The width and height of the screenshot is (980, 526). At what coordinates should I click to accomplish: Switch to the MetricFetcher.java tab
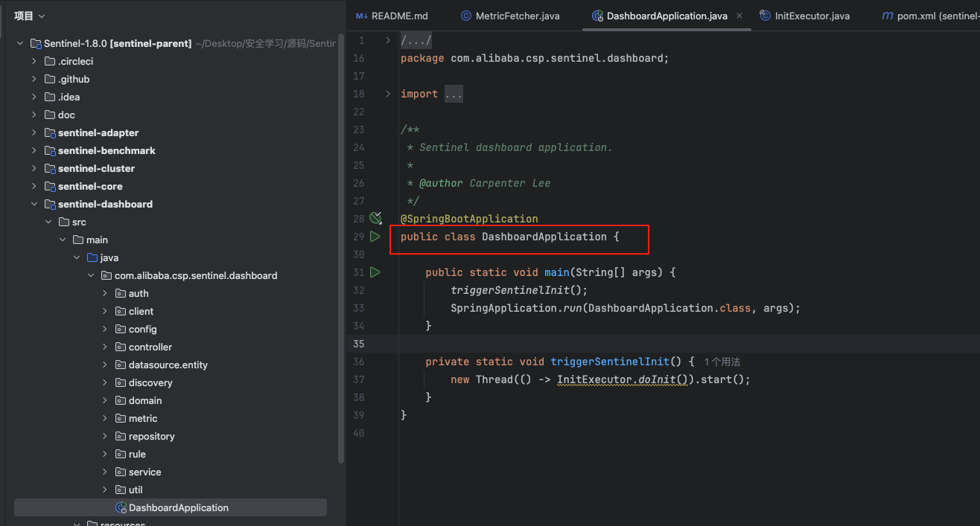518,16
